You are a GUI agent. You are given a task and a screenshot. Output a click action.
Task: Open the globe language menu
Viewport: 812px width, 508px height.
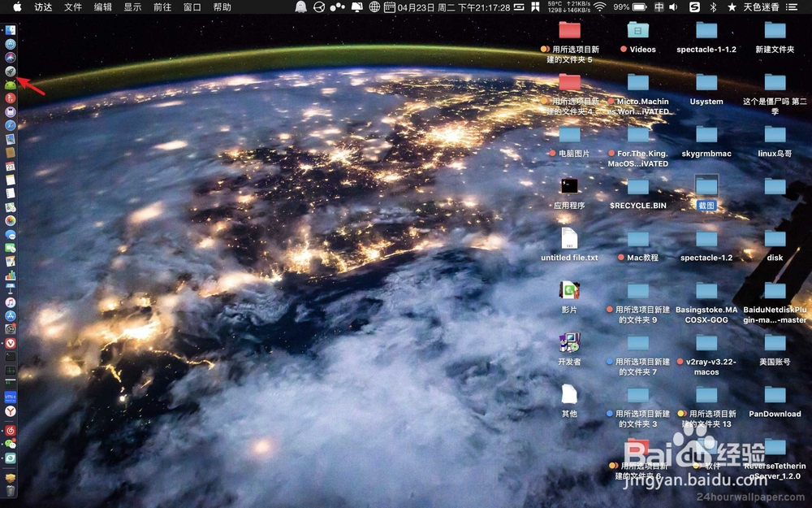[x=374, y=9]
